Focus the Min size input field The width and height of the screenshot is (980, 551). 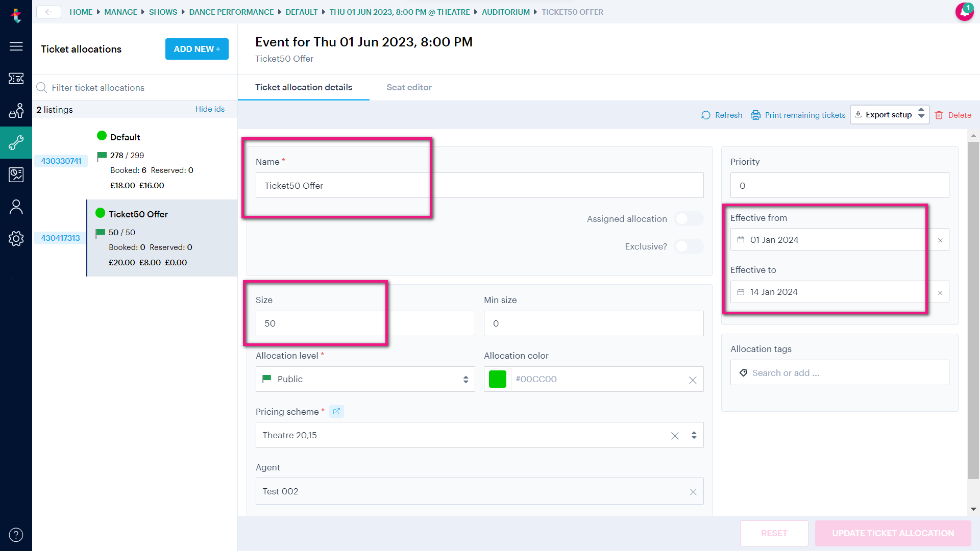click(x=593, y=323)
